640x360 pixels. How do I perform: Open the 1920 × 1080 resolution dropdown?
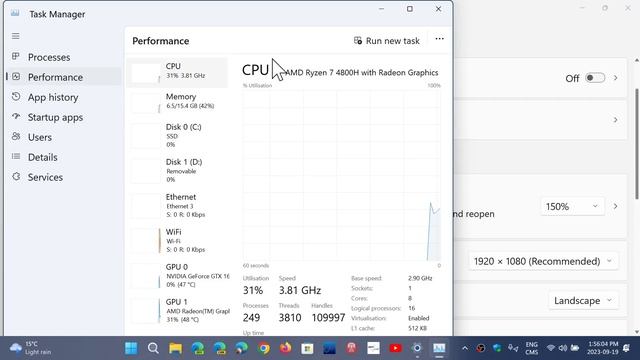click(x=543, y=261)
